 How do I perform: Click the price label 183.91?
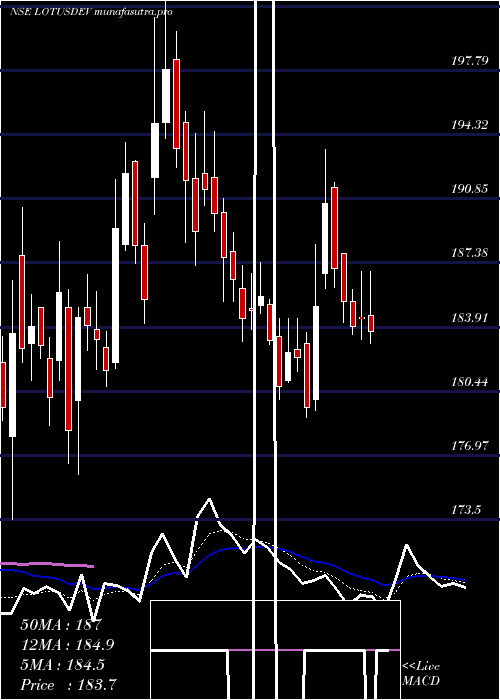coord(469,318)
